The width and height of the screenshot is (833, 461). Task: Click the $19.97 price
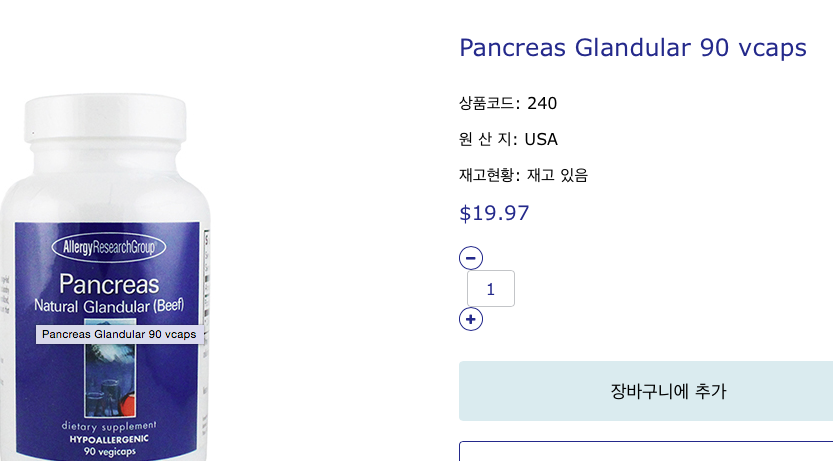(x=494, y=213)
